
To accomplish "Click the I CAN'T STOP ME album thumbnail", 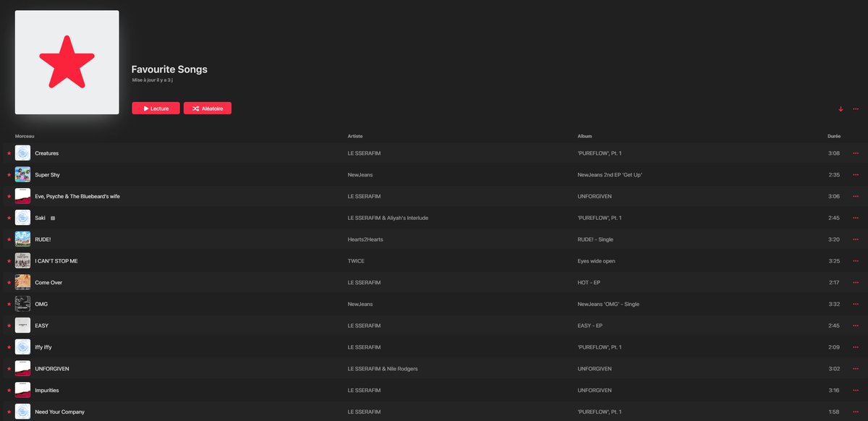I will [x=22, y=261].
